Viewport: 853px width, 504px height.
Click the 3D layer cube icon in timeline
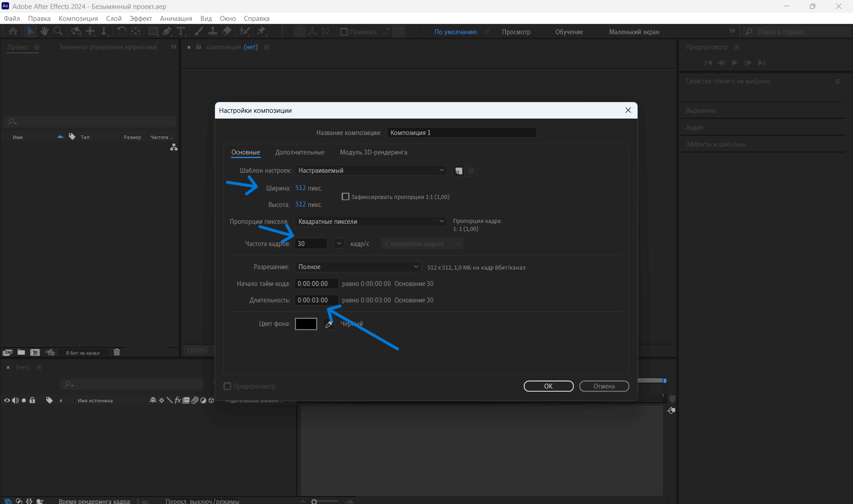coord(211,400)
